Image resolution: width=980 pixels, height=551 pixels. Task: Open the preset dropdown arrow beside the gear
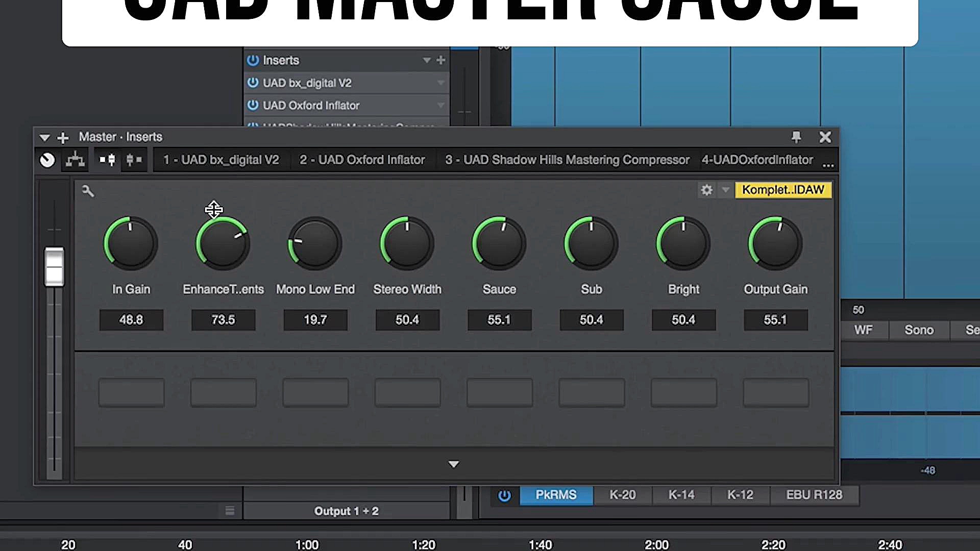click(x=725, y=190)
